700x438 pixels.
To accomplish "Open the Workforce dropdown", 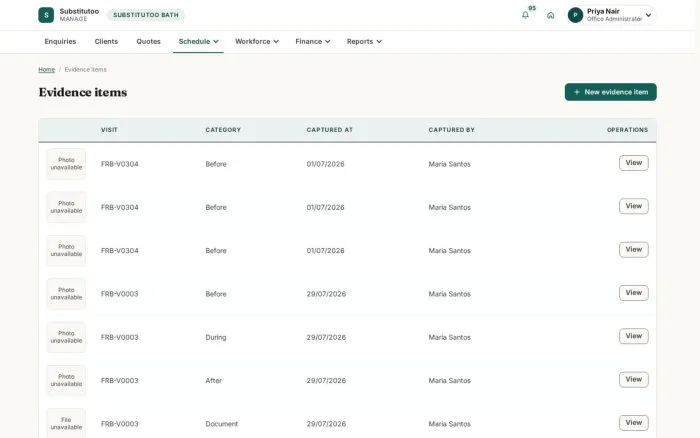I will [x=257, y=42].
